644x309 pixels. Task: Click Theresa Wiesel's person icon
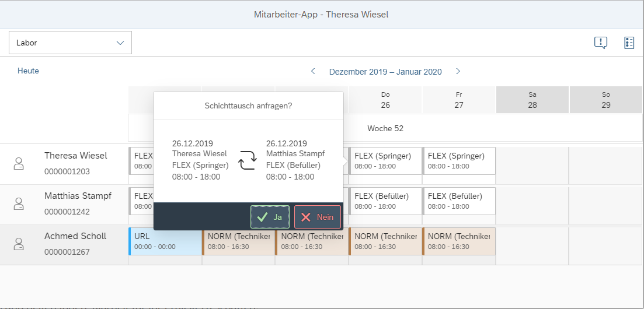coord(19,163)
